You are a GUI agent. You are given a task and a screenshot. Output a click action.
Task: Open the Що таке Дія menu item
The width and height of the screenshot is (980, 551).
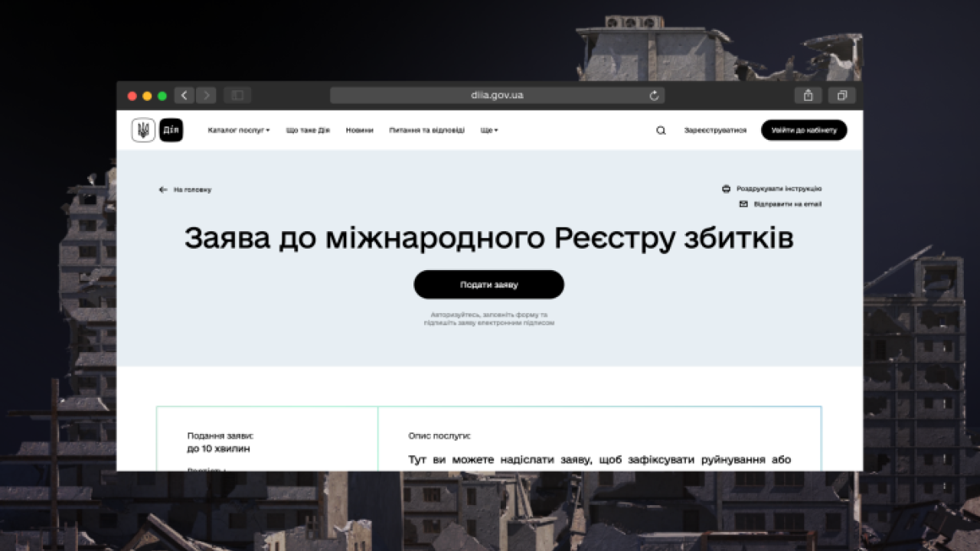[308, 130]
